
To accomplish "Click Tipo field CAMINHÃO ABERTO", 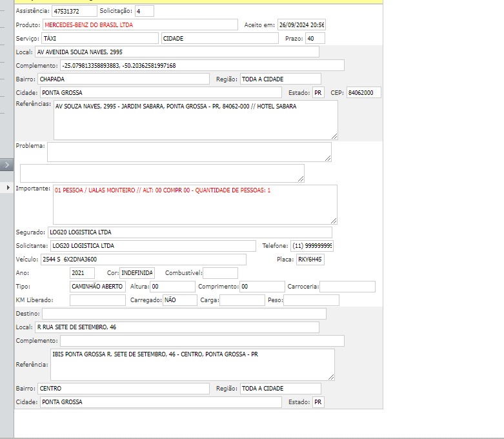I will click(97, 286).
